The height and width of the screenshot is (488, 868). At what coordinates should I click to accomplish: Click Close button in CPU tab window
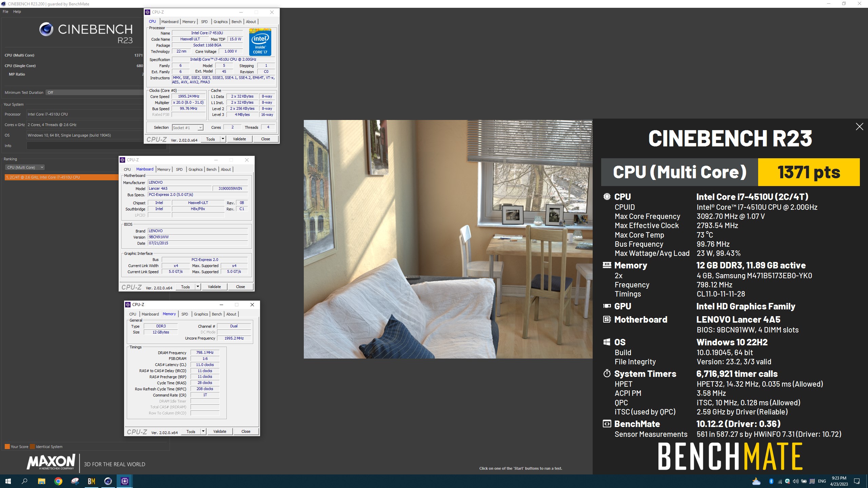[x=265, y=139]
